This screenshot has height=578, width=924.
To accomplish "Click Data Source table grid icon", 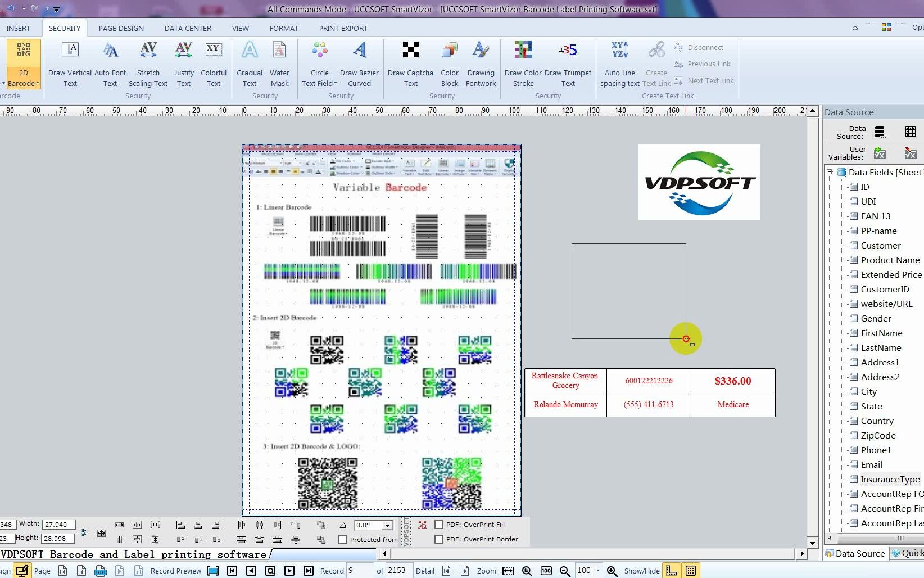I will [x=911, y=132].
